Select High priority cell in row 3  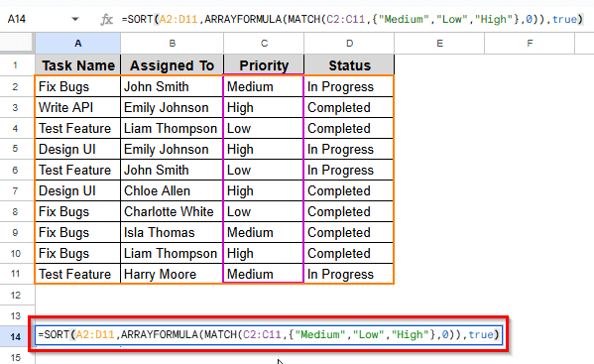click(x=264, y=107)
